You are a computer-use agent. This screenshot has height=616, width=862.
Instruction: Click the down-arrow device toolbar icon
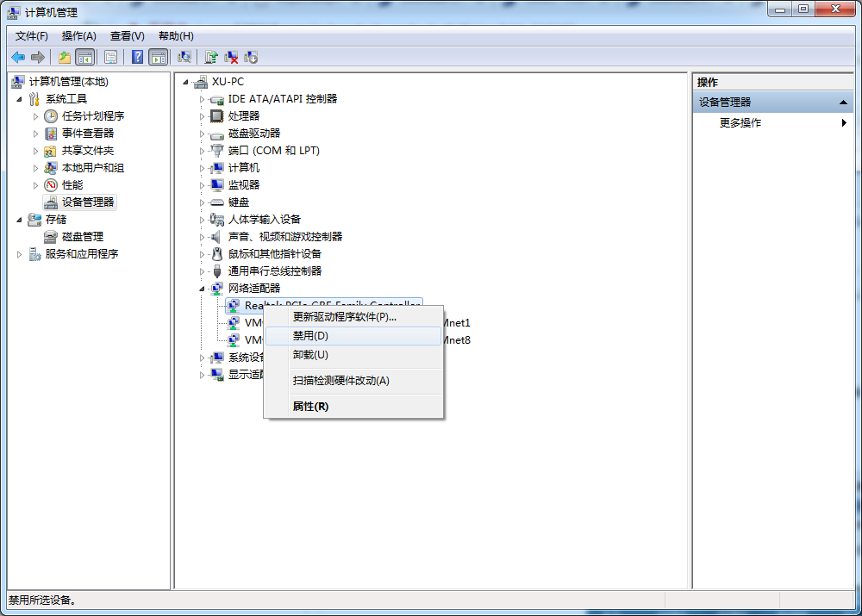251,57
